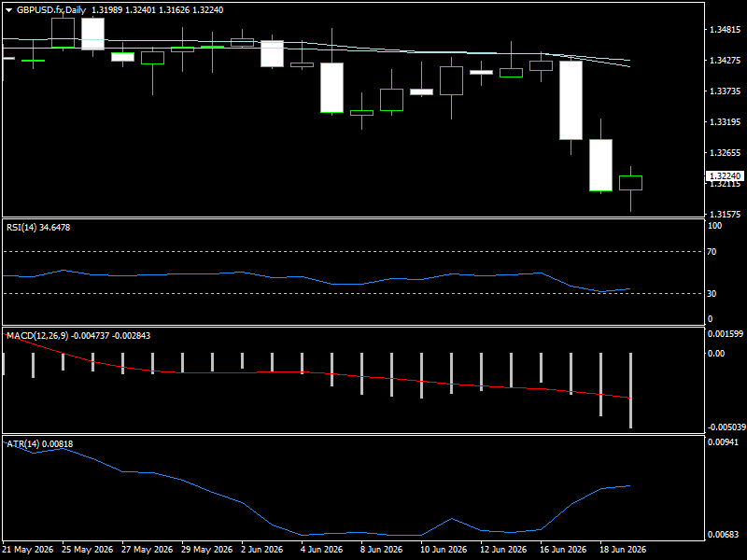Click the 16 Jun 2026 date label
The image size is (747, 560).
pos(563,550)
